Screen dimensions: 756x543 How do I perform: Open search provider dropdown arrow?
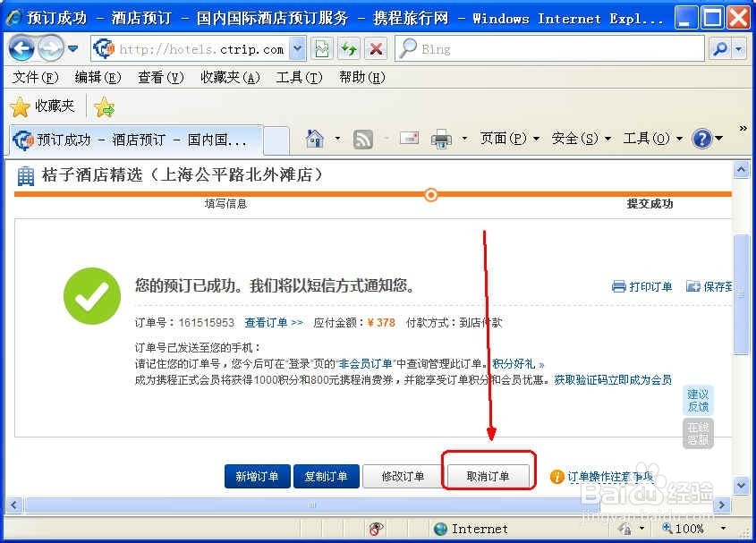pos(739,49)
